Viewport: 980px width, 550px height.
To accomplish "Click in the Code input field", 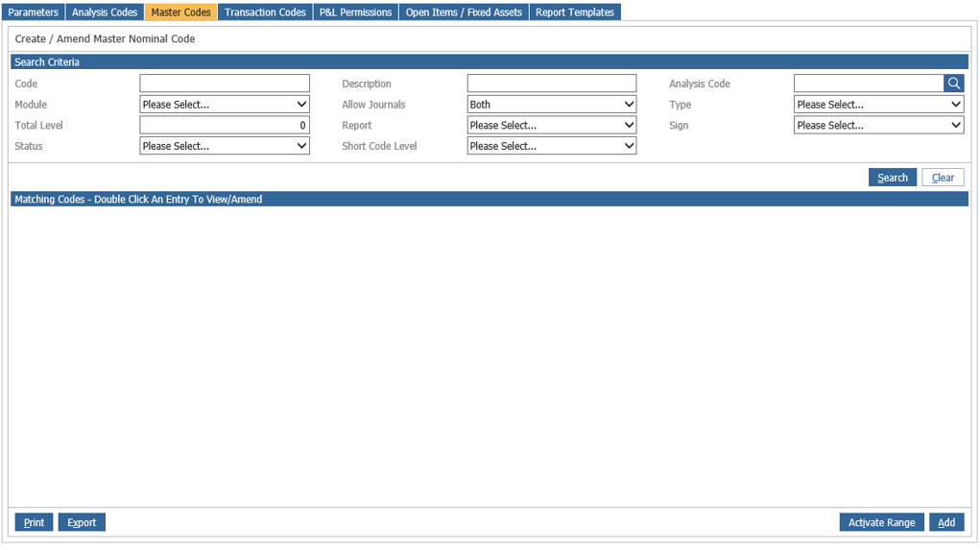I will click(x=225, y=84).
